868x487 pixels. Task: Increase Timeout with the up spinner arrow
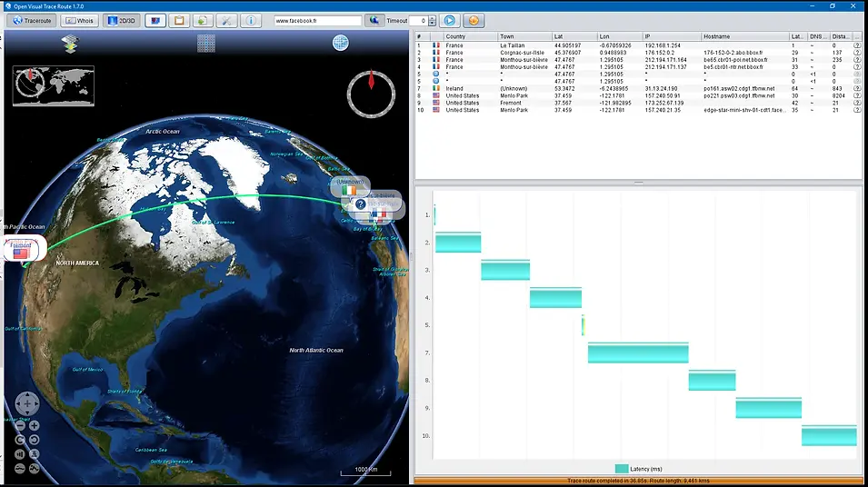(x=432, y=17)
